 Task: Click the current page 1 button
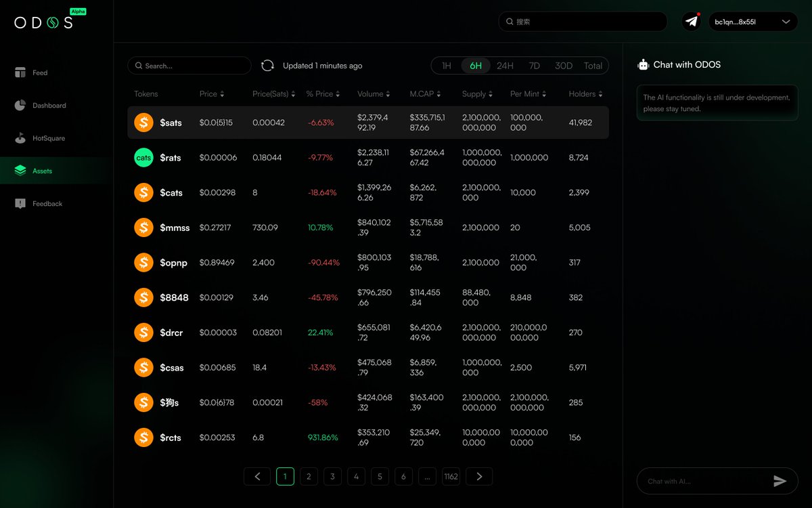point(285,476)
